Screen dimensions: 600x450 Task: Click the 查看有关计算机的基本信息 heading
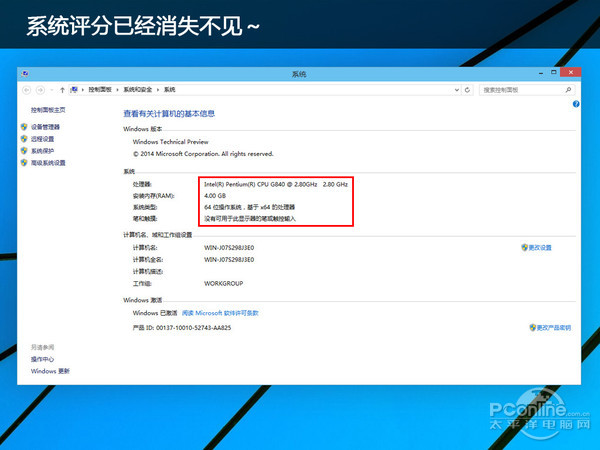pos(169,114)
